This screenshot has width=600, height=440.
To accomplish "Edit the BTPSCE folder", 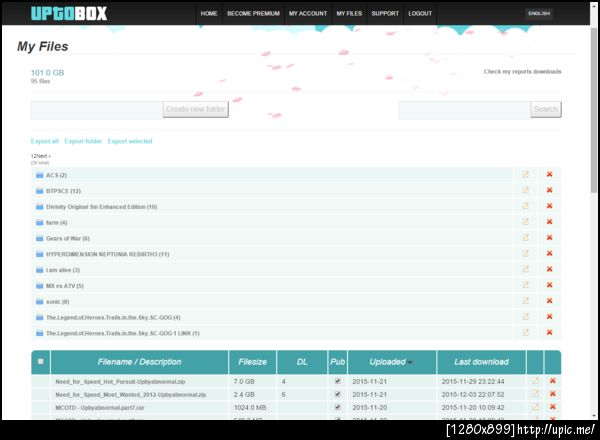I will click(526, 190).
